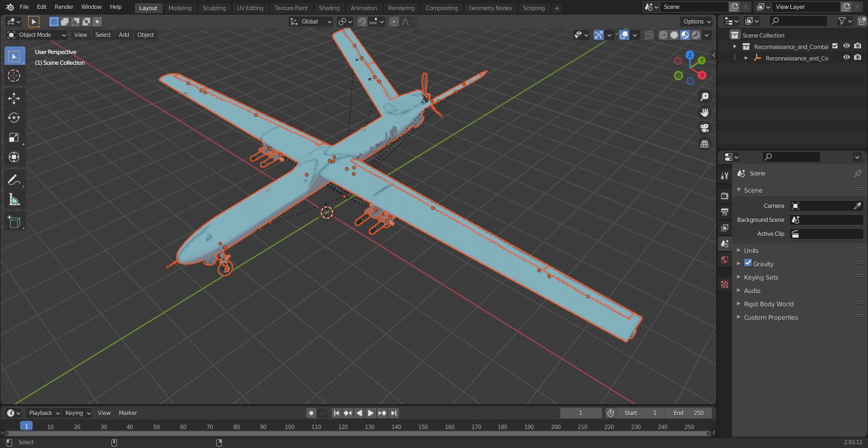Screen dimensions: 868x448
Task: Click the zoom viewport magnifier icon
Action: (704, 97)
